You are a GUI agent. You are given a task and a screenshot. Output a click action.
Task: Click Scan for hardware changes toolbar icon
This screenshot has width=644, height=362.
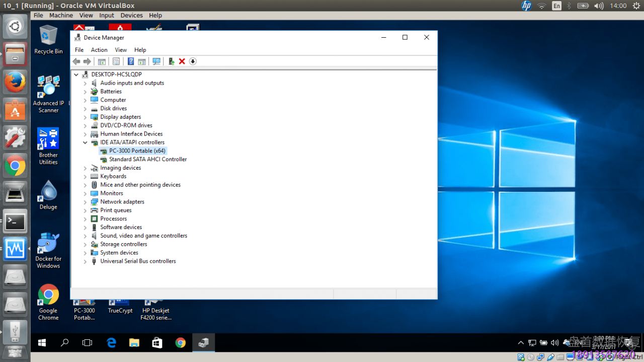[x=156, y=61]
